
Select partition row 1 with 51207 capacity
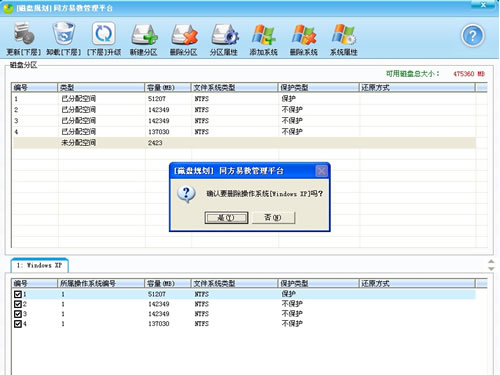pyautogui.click(x=244, y=99)
